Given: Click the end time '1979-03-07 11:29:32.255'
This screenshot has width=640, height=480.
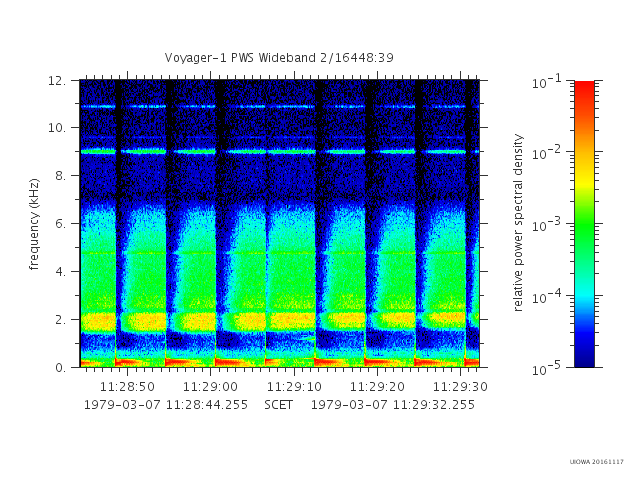Looking at the screenshot, I should pos(393,405).
